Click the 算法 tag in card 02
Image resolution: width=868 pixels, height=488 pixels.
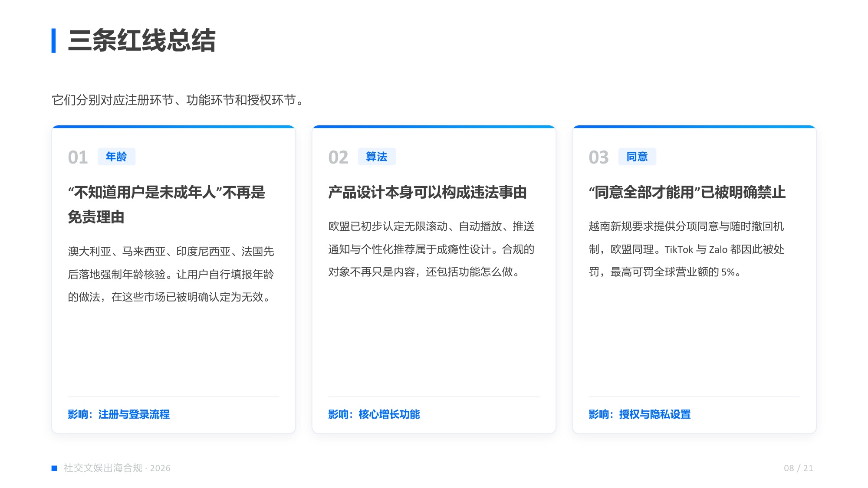[x=377, y=157]
